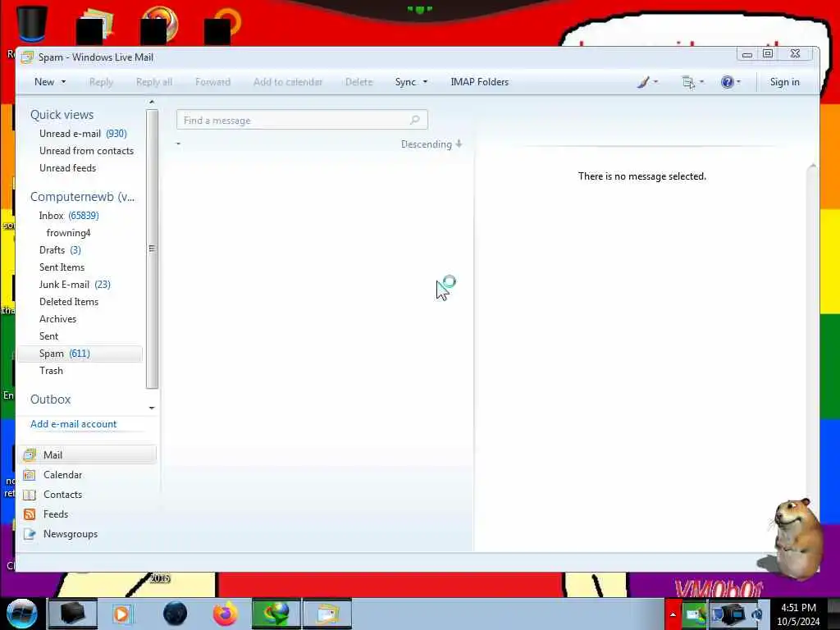This screenshot has height=630, width=840.
Task: Open the Deleted Items folder
Action: point(69,302)
